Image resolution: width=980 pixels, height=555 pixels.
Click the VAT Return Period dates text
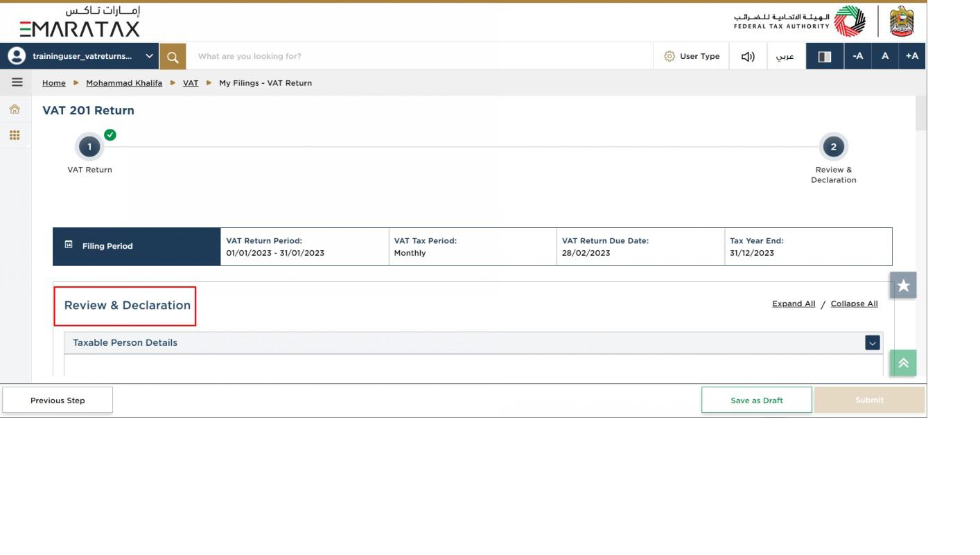[275, 253]
